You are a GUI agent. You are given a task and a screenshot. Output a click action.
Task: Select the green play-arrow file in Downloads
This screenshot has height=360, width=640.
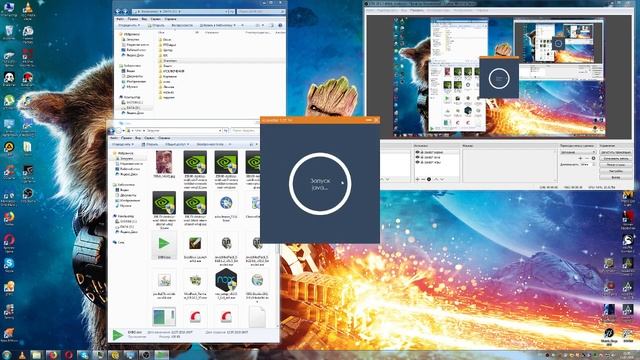point(164,245)
